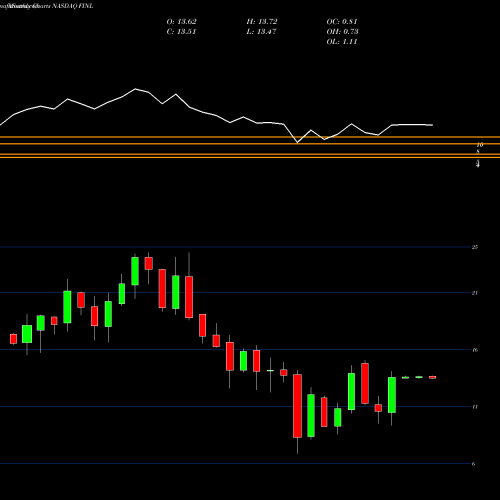
Task: Click the 16 price axis label
Action: [x=475, y=350]
